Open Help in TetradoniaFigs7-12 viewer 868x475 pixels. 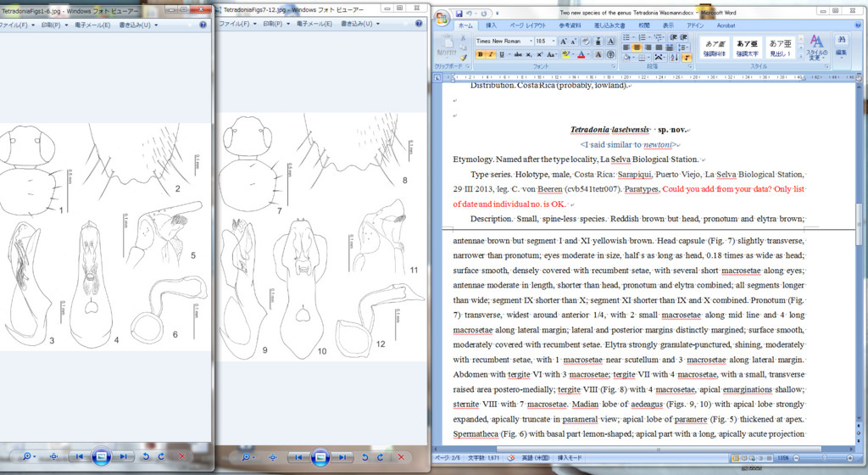click(x=419, y=24)
